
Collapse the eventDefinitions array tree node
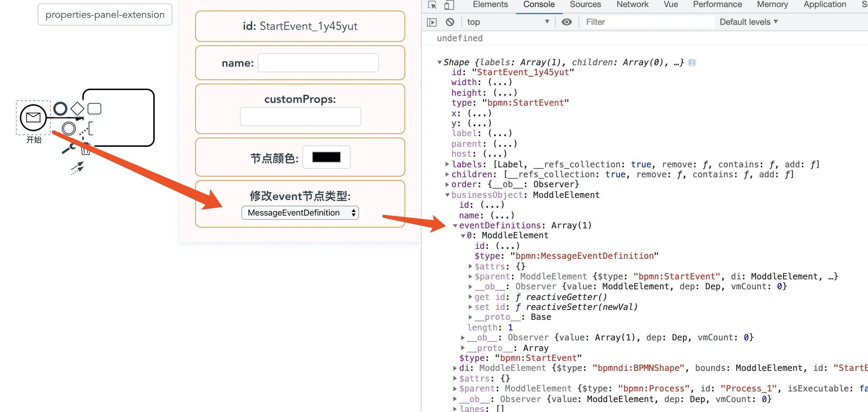tap(455, 226)
